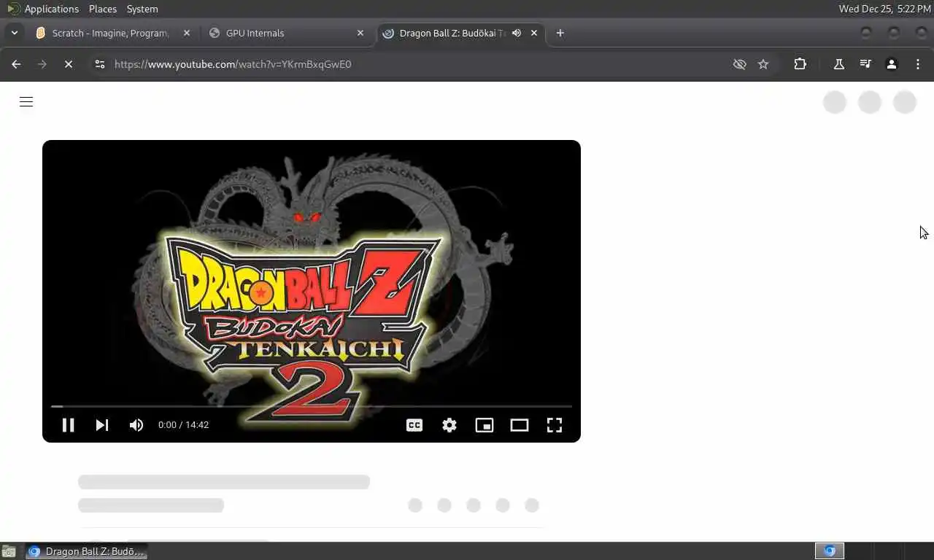
Task: Skip to next video
Action: (x=102, y=425)
